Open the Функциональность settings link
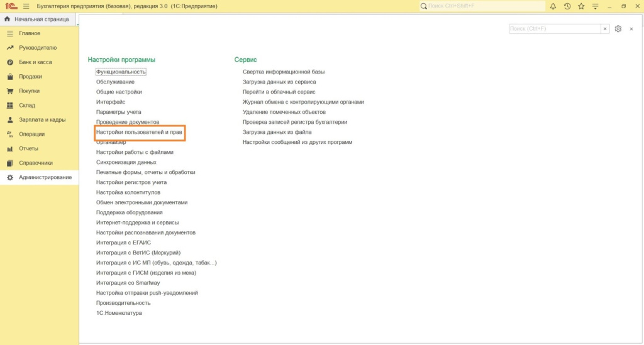Screen dimensions: 644x345 click(x=121, y=72)
